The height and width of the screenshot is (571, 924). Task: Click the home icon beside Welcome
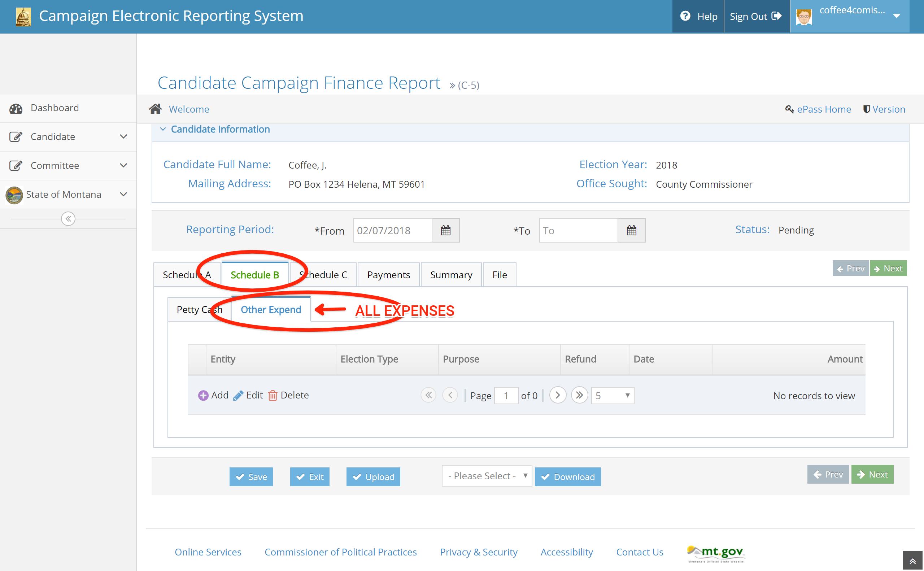(155, 109)
